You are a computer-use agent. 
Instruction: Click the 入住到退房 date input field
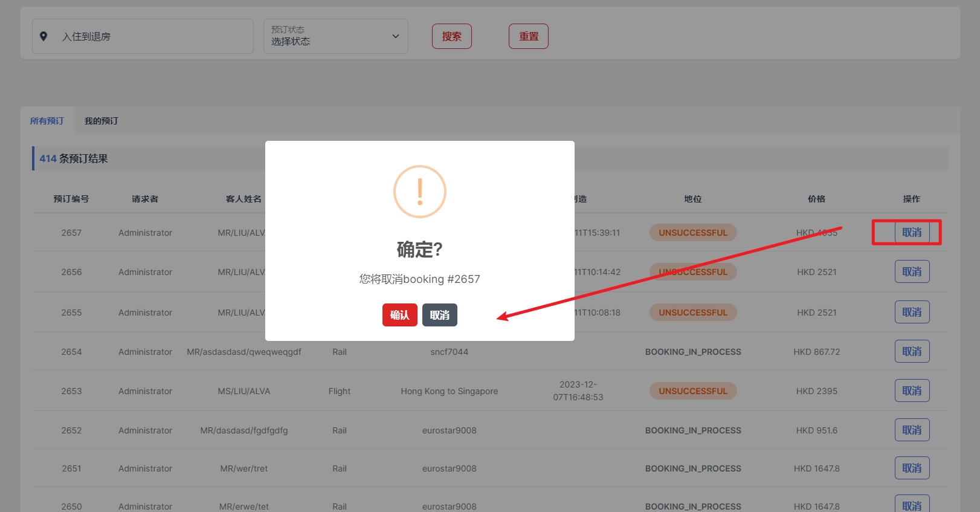click(151, 36)
